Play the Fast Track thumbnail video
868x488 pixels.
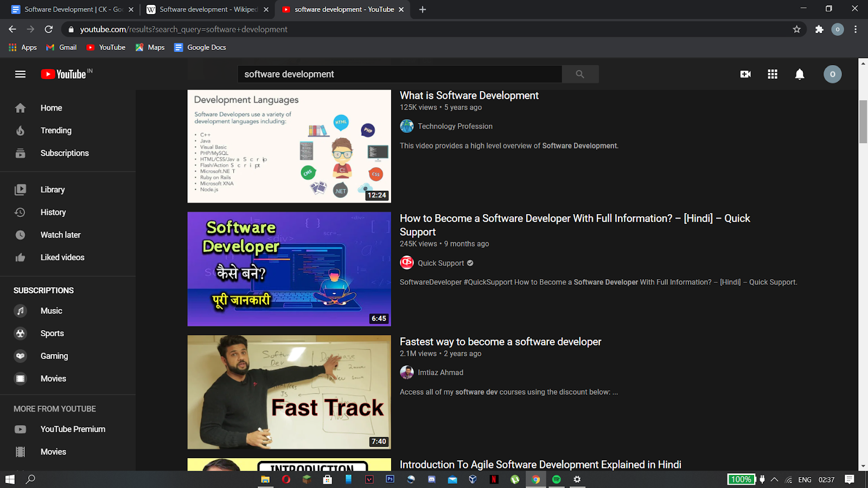[289, 392]
